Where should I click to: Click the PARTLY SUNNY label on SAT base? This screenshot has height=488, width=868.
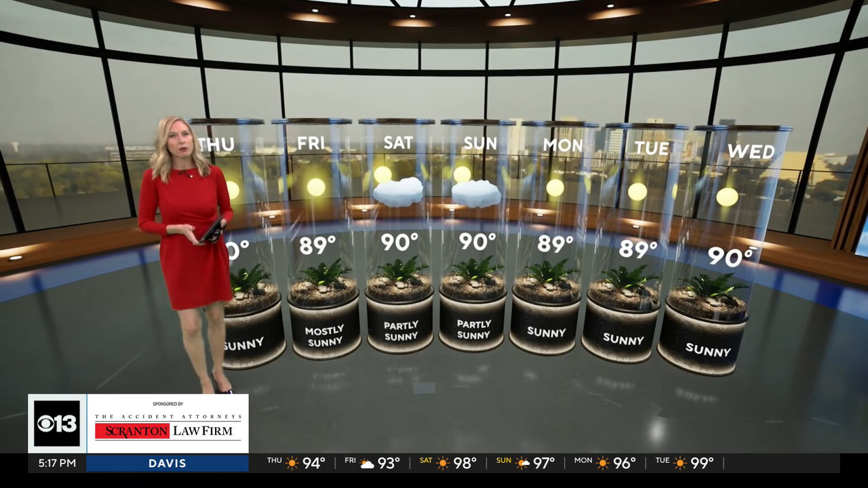point(401,331)
